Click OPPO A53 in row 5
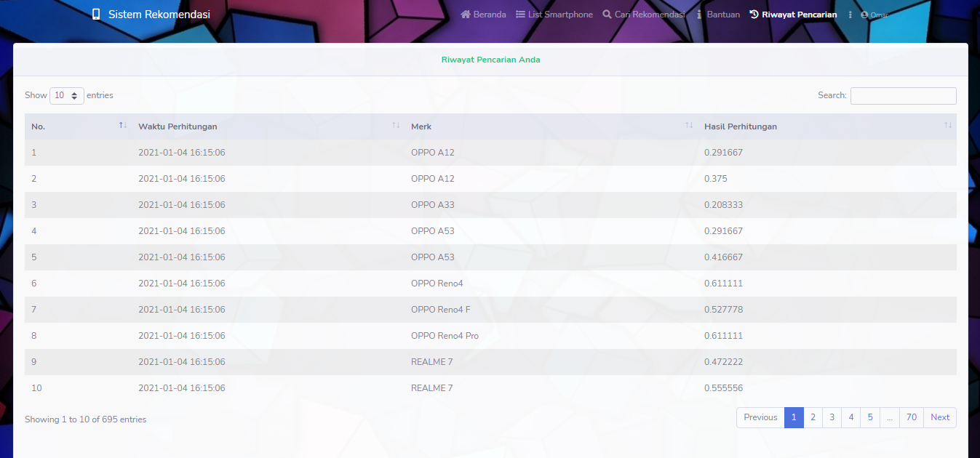 point(432,257)
